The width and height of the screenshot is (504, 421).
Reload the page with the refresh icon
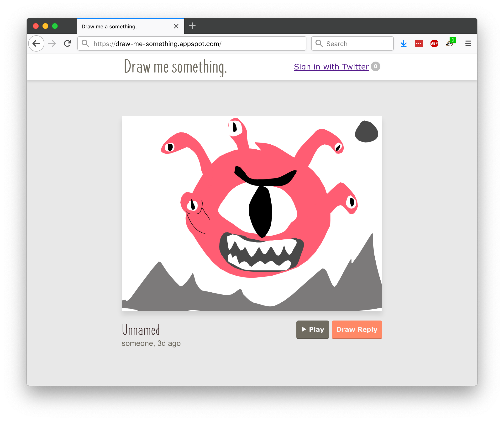point(68,43)
